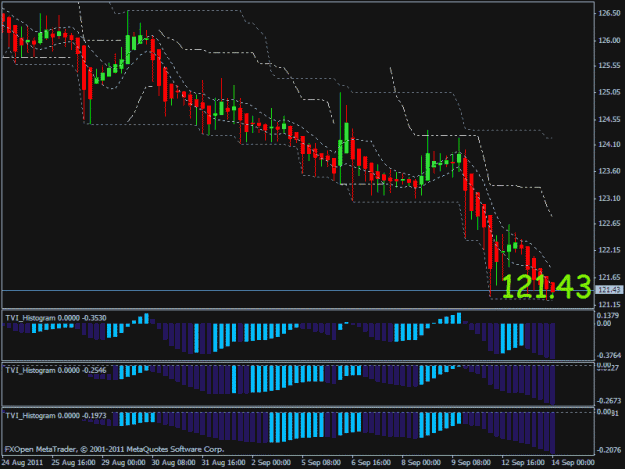625x469 pixels.
Task: Click the 123.60 price axis label
Action: tap(609, 171)
